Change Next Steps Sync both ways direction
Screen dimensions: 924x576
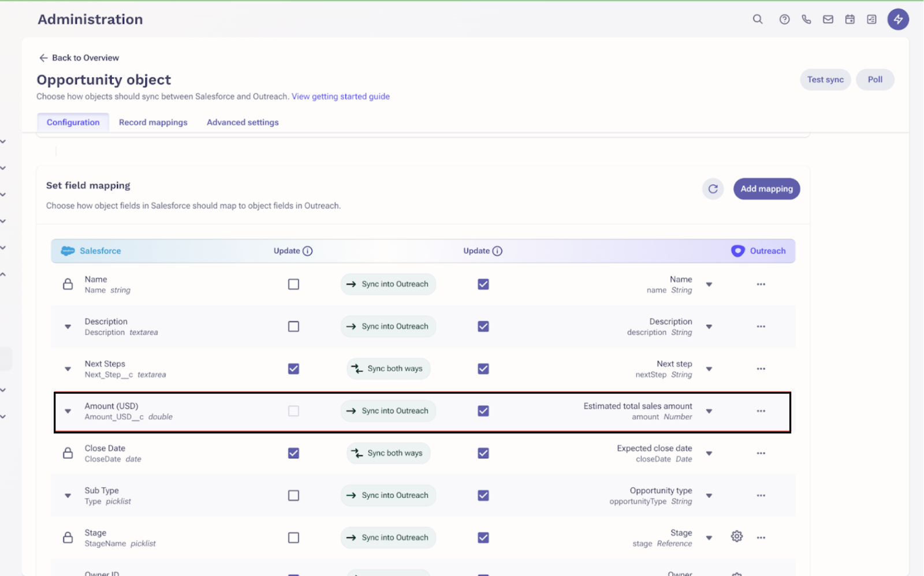(388, 369)
